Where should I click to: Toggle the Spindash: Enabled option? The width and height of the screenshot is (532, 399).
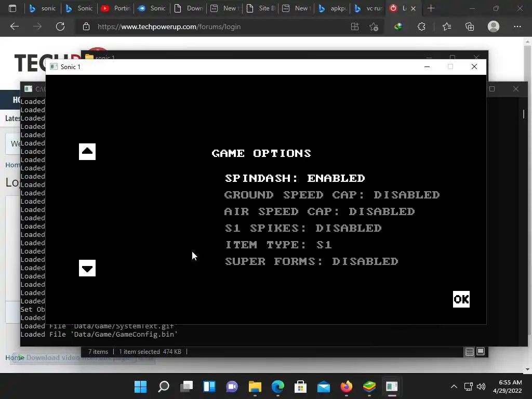point(295,178)
